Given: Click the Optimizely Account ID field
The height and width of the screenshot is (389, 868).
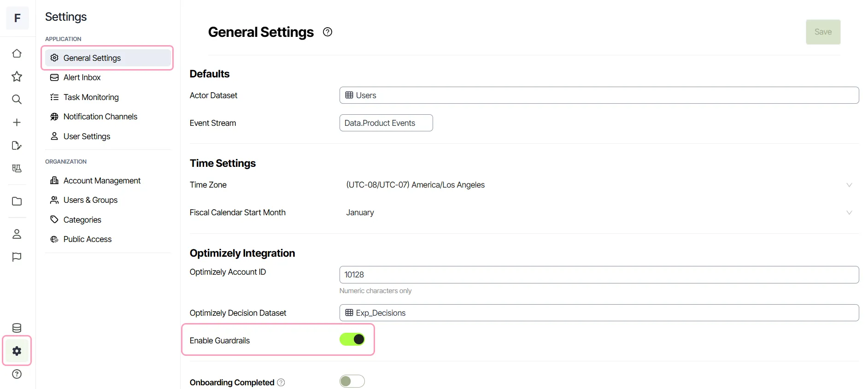Looking at the screenshot, I should (x=599, y=275).
